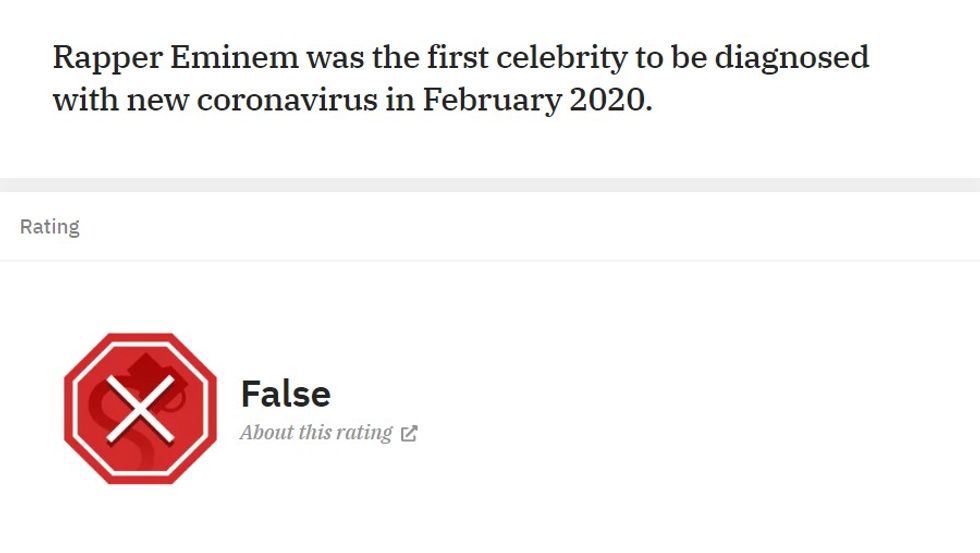Click the Rating section label
The height and width of the screenshot is (553, 980).
tap(50, 227)
